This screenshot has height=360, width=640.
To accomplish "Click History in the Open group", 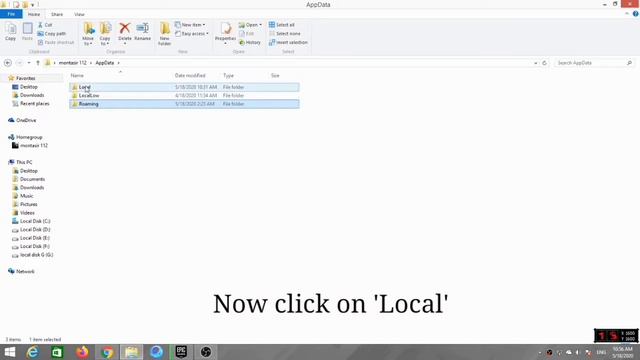I will pos(250,42).
